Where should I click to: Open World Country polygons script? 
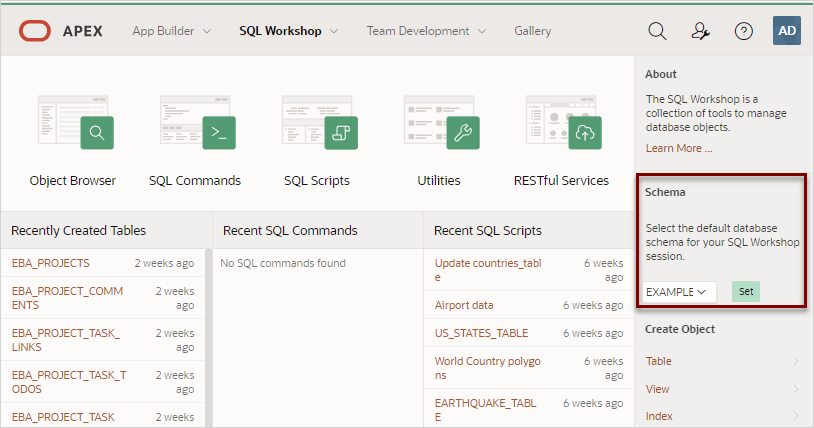pos(487,368)
